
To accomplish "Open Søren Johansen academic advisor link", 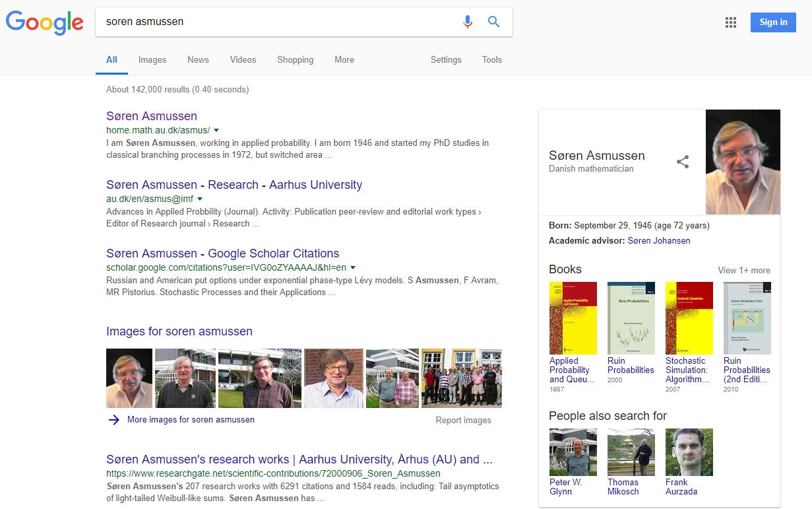I will pyautogui.click(x=659, y=241).
